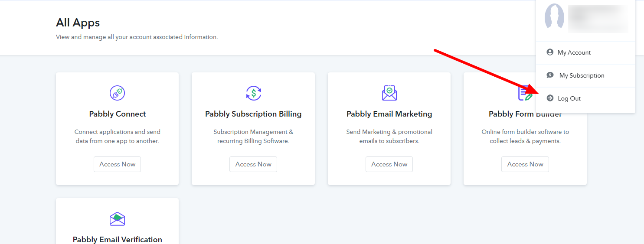Choose Log Out in the dropdown menu
The width and height of the screenshot is (644, 244).
(585, 98)
